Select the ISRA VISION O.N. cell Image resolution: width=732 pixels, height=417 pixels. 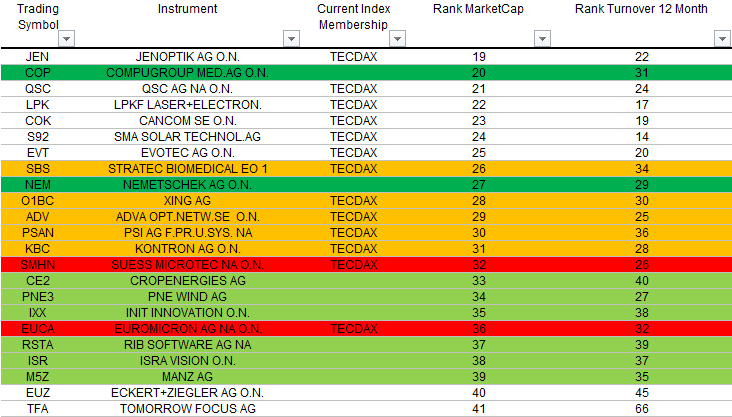point(187,360)
